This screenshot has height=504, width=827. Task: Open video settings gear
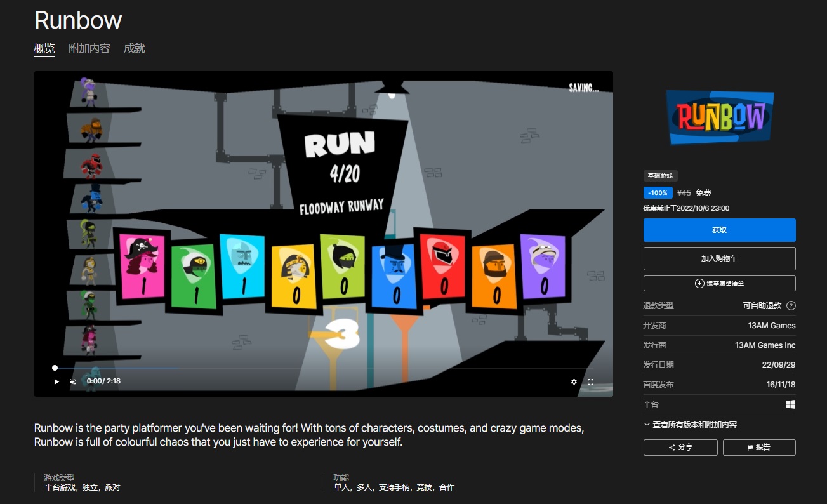[574, 381]
